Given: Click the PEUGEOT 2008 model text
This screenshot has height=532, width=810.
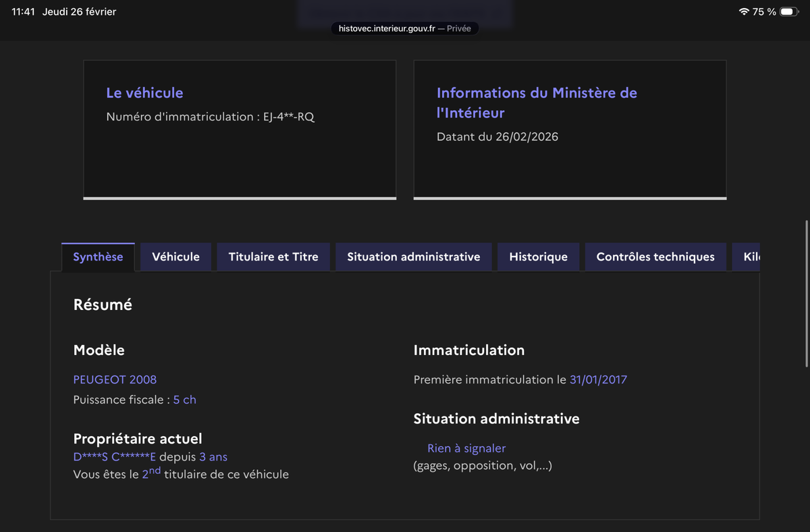Looking at the screenshot, I should pos(115,379).
